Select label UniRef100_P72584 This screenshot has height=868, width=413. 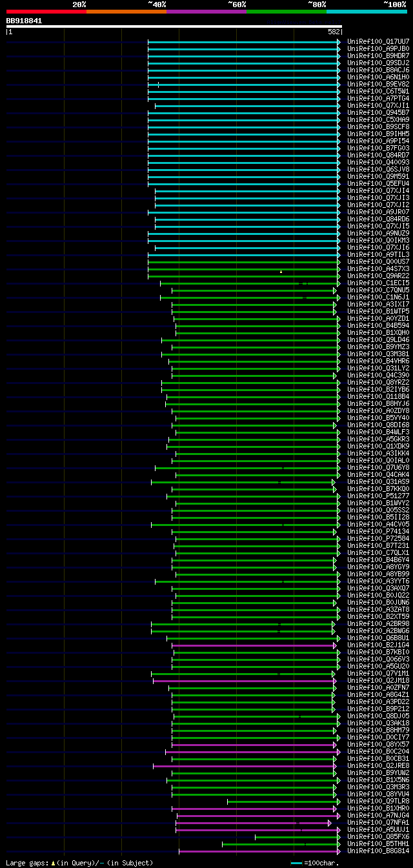pos(378,538)
